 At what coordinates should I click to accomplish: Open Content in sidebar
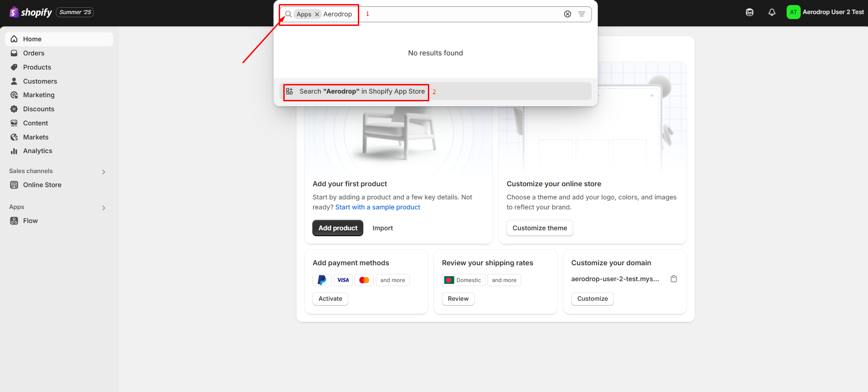tap(59, 123)
